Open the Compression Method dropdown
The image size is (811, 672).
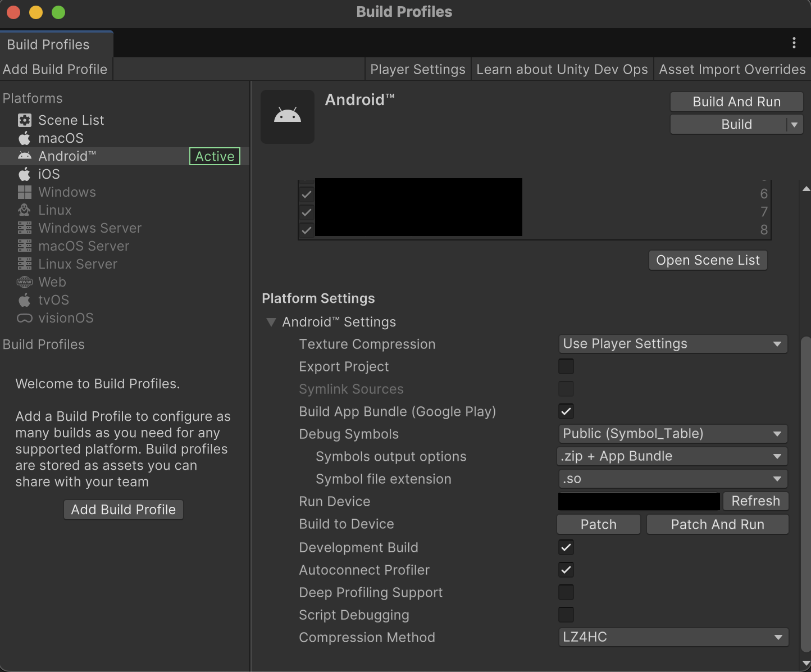(x=673, y=637)
